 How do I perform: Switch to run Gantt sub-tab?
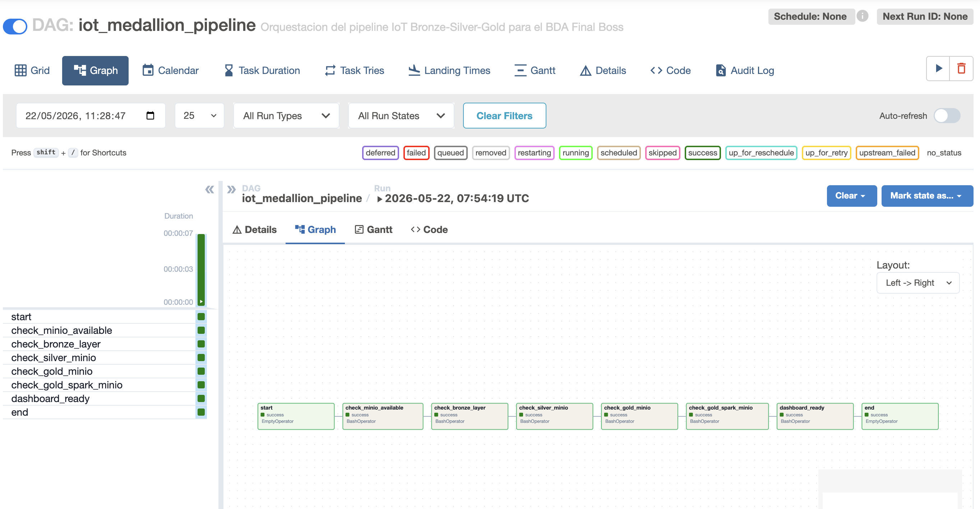[373, 230]
